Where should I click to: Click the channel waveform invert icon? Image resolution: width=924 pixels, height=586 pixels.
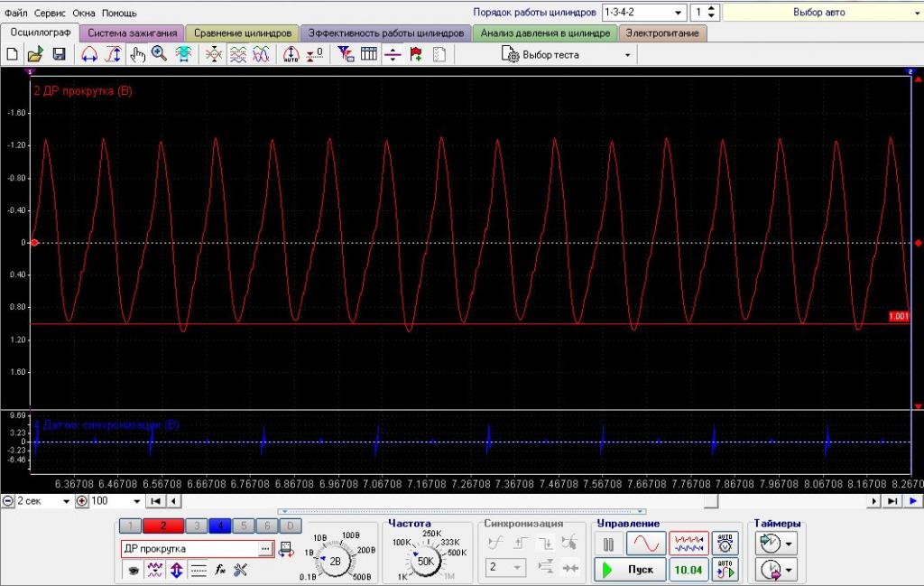pyautogui.click(x=155, y=570)
